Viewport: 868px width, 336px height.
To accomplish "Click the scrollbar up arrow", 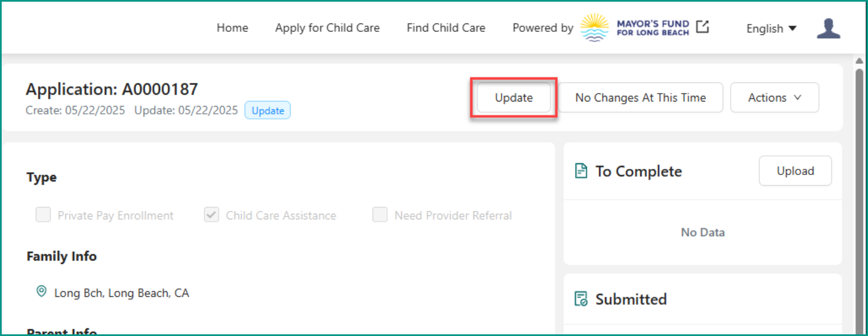I will click(858, 61).
